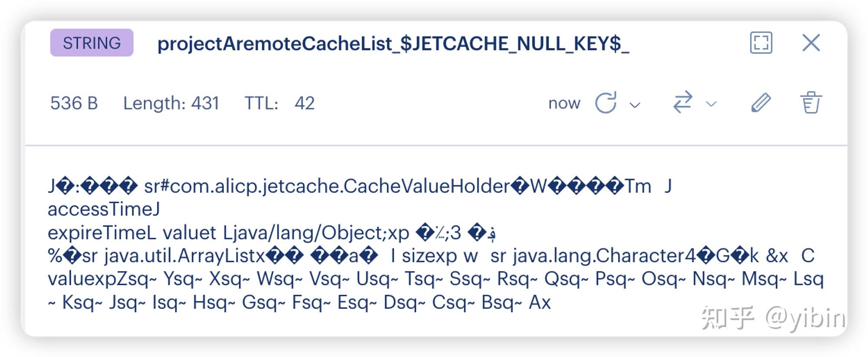868x357 pixels.
Task: Select the key name projectAremoteCacheList
Action: click(x=394, y=43)
